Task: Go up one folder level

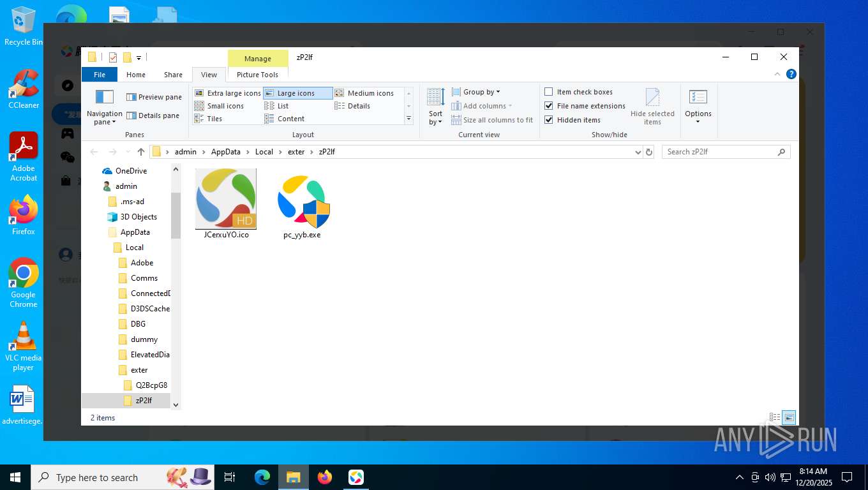Action: 141,152
